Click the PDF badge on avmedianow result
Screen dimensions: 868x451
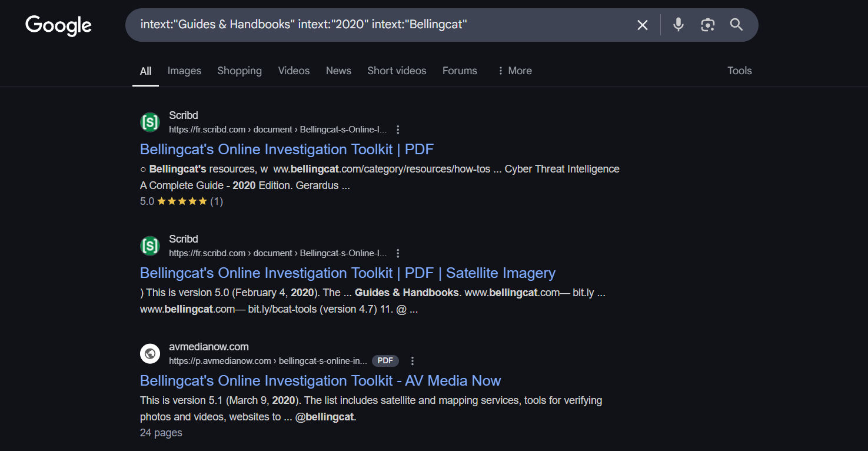pyautogui.click(x=385, y=361)
